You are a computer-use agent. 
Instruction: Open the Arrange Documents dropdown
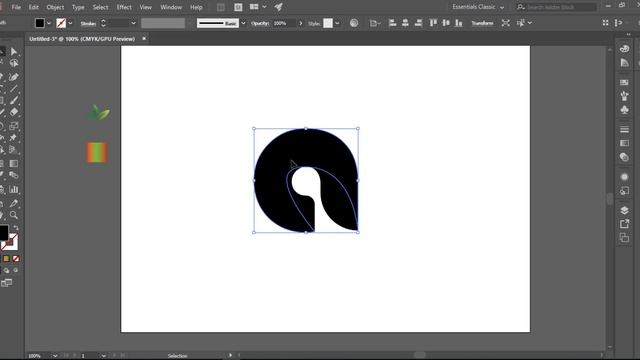tap(258, 7)
